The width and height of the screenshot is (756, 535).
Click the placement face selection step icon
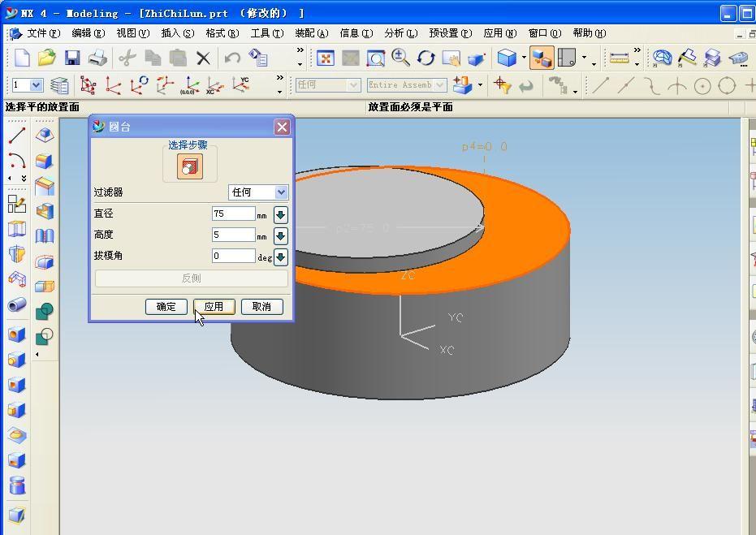pos(189,167)
